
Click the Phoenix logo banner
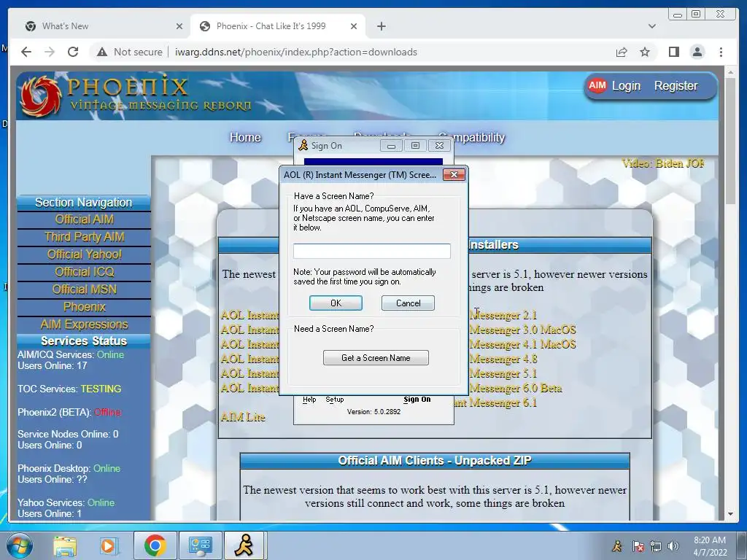point(136,96)
